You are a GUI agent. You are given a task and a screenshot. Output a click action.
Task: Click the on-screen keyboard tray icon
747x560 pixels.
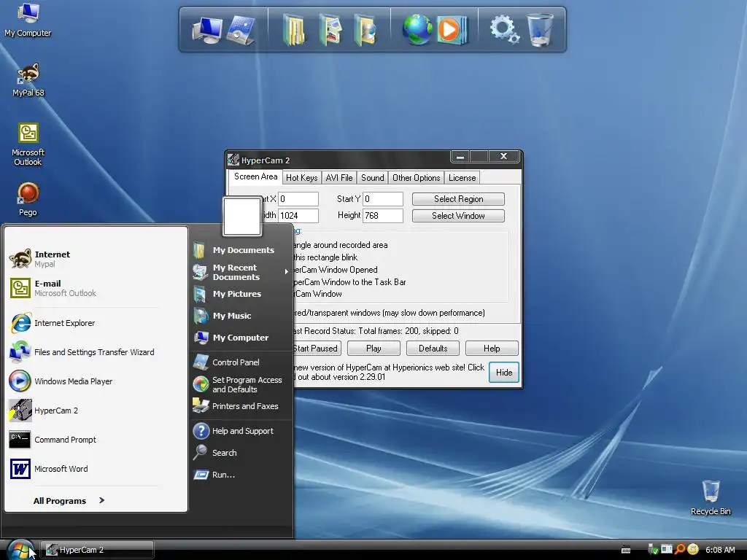[x=626, y=550]
